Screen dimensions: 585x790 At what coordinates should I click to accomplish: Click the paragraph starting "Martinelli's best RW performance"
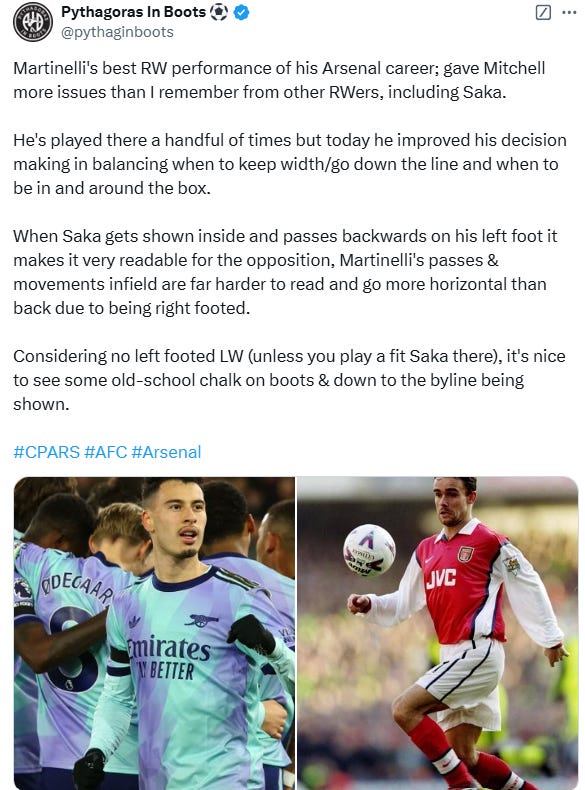[279, 80]
